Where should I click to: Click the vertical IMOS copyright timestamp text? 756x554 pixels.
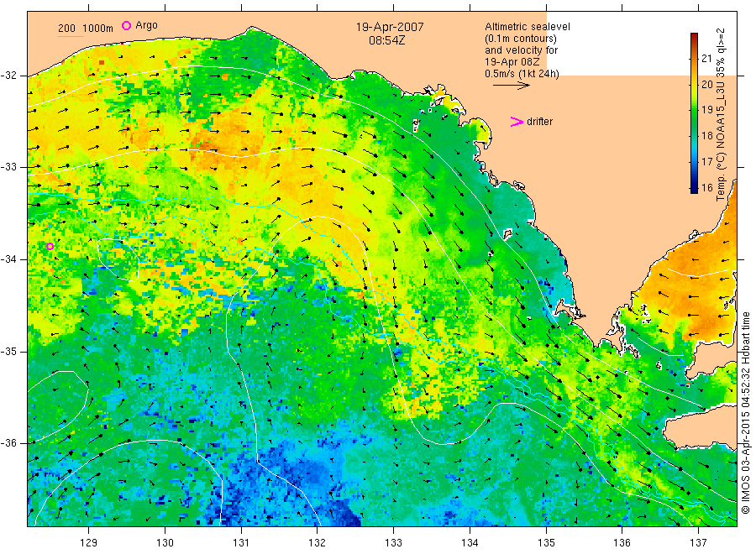pyautogui.click(x=745, y=412)
